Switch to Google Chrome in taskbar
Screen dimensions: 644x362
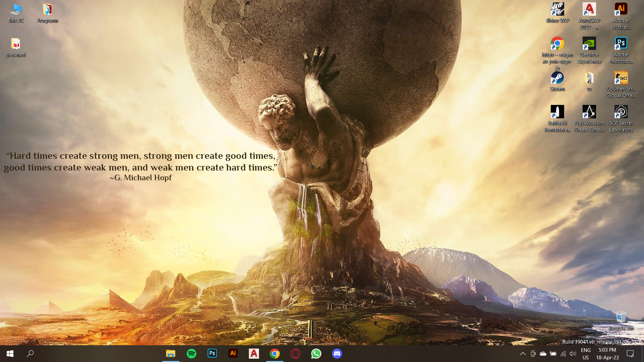click(x=275, y=354)
